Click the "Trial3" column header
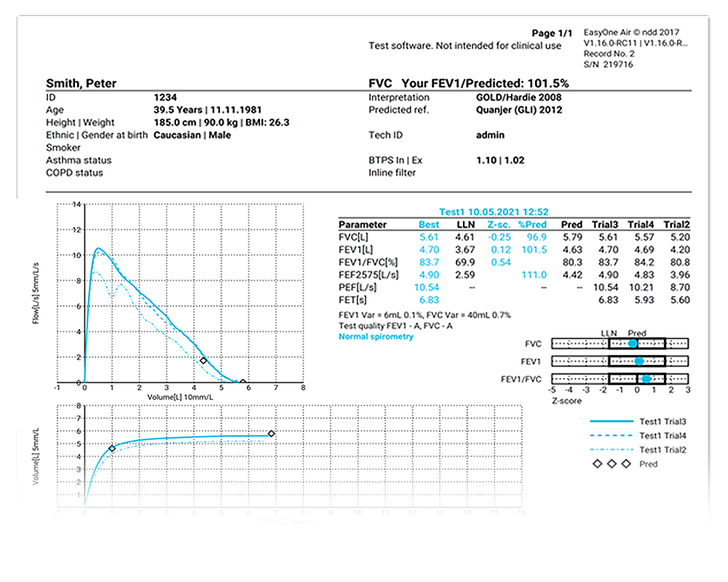Screen dimensions: 728x582 coord(608,225)
